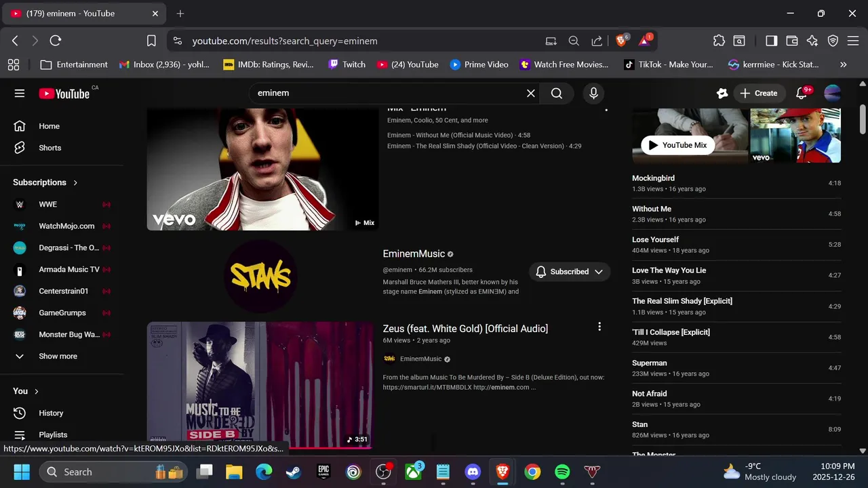Open Armada Music TV subscription
Screen dimensions: 868x488
coord(62,269)
